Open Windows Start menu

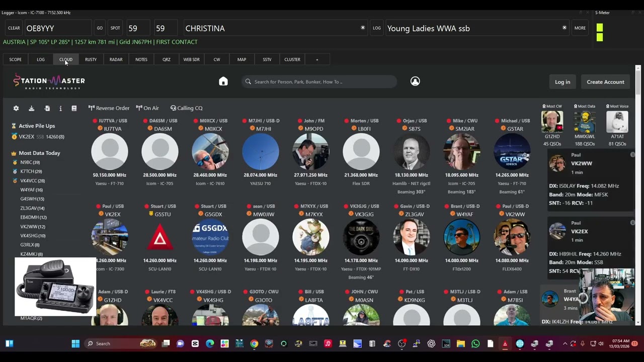[75, 343]
